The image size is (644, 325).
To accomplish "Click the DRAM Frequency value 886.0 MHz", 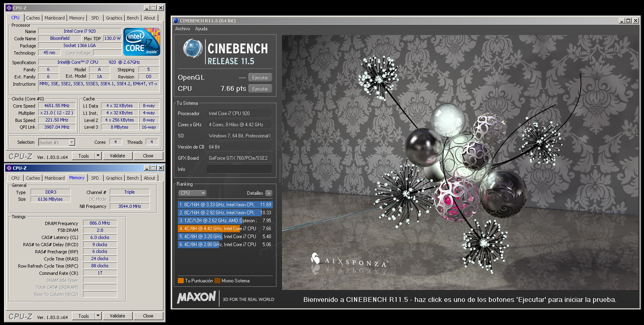I will (100, 223).
